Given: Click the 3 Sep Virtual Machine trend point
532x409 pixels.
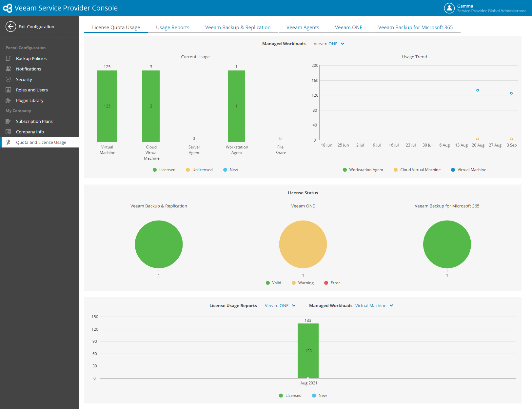Looking at the screenshot, I should (511, 93).
